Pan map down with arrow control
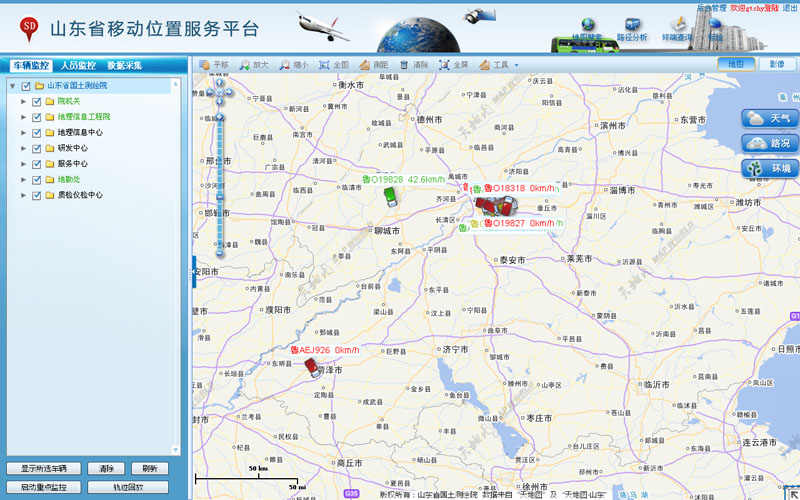Viewport: 800px width, 500px height. pos(219,102)
